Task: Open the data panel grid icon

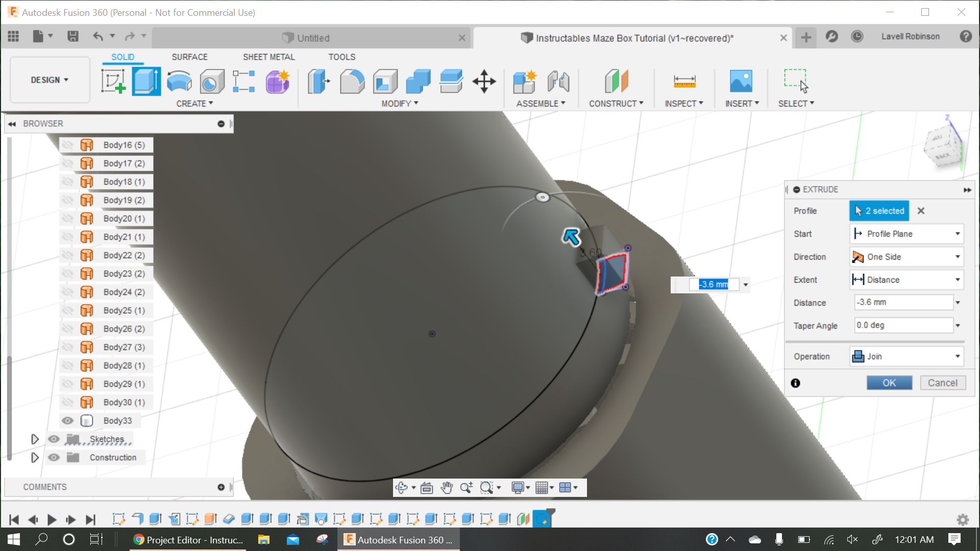Action: (13, 36)
